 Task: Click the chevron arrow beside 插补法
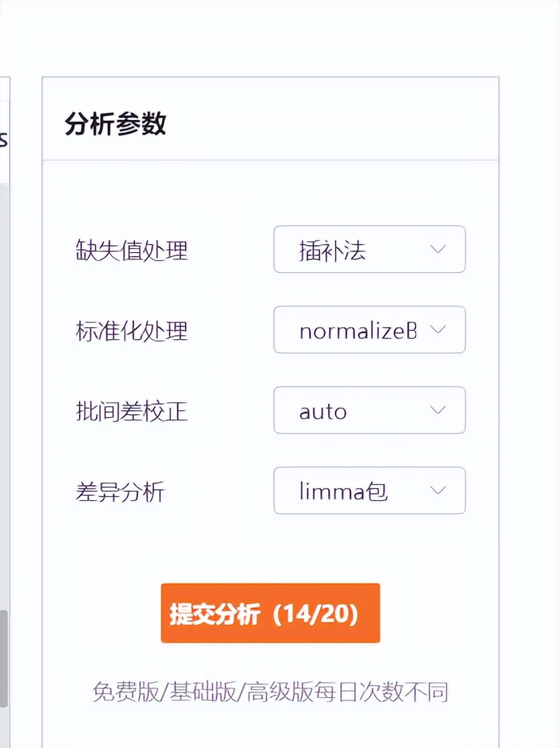(x=438, y=249)
